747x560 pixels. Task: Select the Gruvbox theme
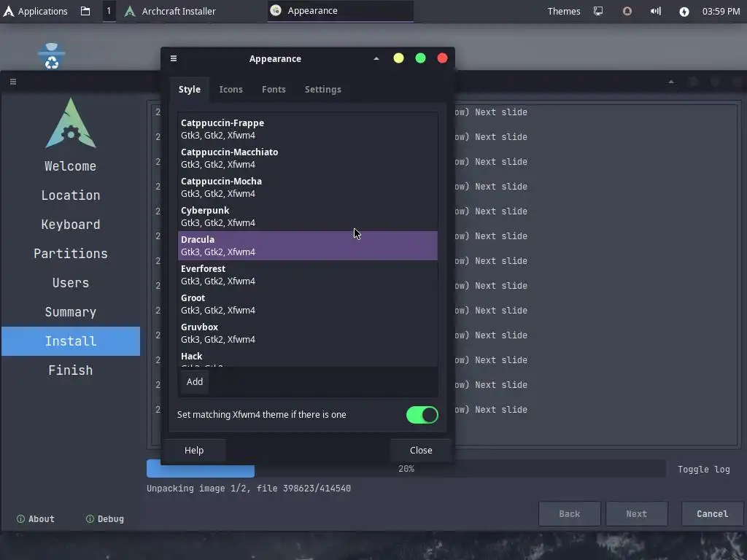(308, 332)
